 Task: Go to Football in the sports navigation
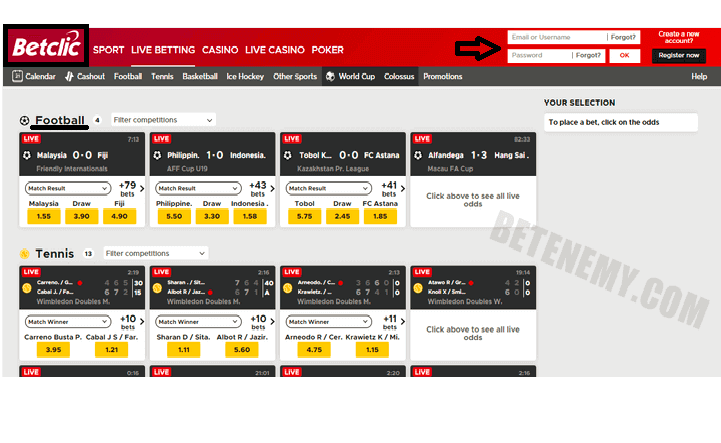(128, 76)
